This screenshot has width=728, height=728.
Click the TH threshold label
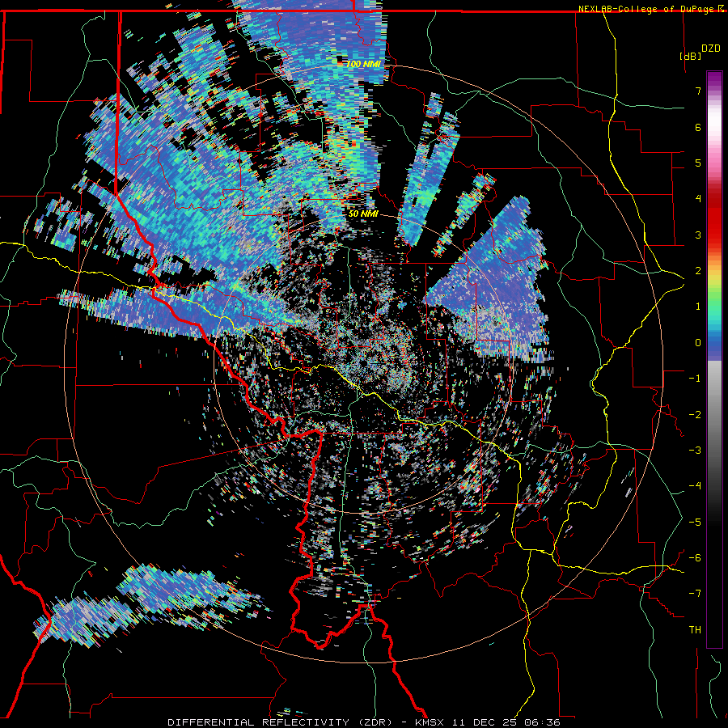(695, 629)
